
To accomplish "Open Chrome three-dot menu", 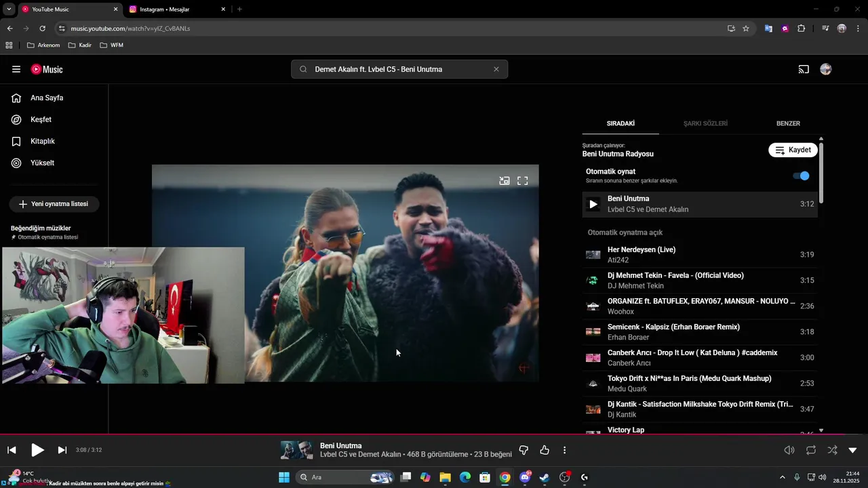I will point(859,28).
